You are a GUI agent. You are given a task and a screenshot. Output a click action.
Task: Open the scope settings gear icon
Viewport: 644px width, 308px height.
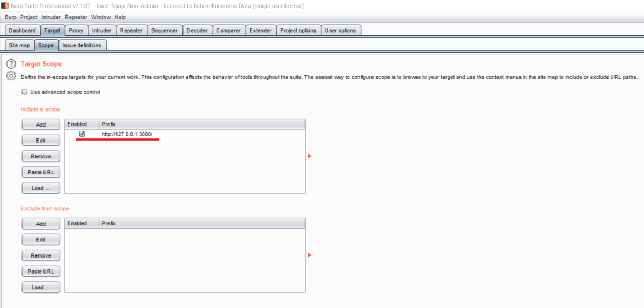pyautogui.click(x=11, y=76)
